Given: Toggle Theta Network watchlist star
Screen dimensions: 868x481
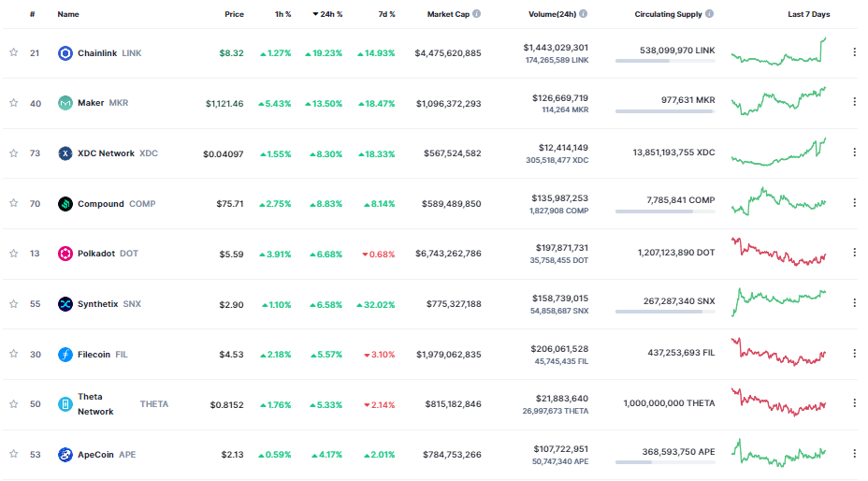Looking at the screenshot, I should (13, 404).
